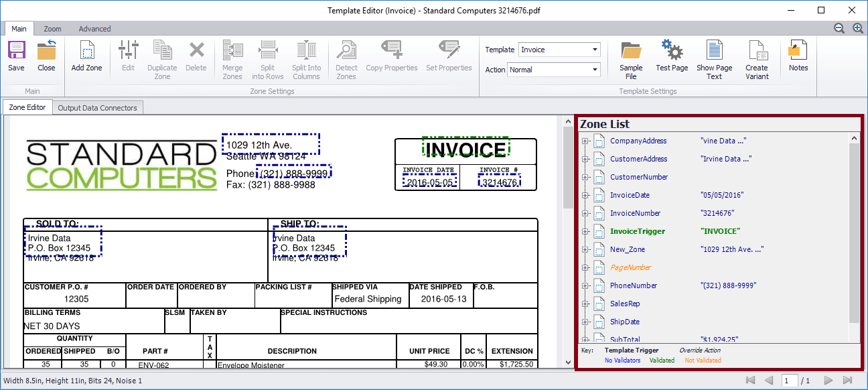Select the SubTotal zone in list
The height and width of the screenshot is (390, 868).
pos(625,339)
